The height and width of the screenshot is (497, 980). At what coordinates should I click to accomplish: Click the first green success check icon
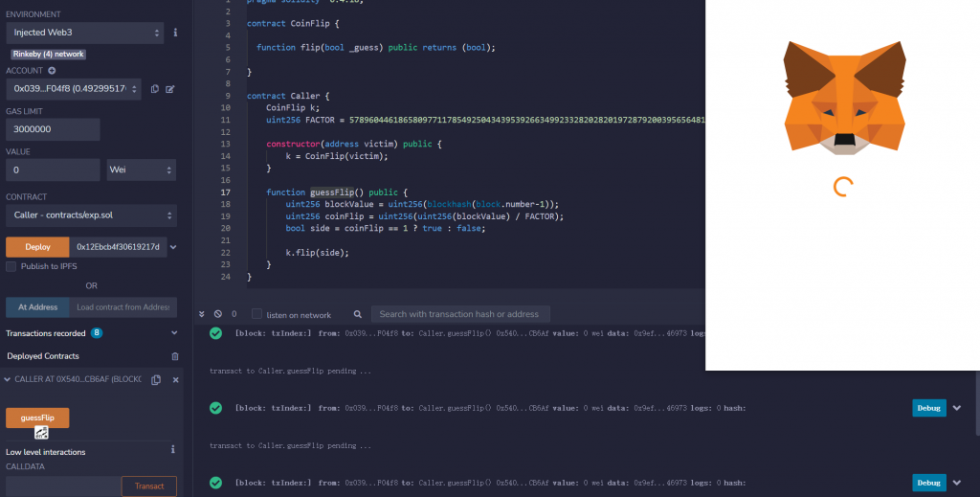(215, 333)
